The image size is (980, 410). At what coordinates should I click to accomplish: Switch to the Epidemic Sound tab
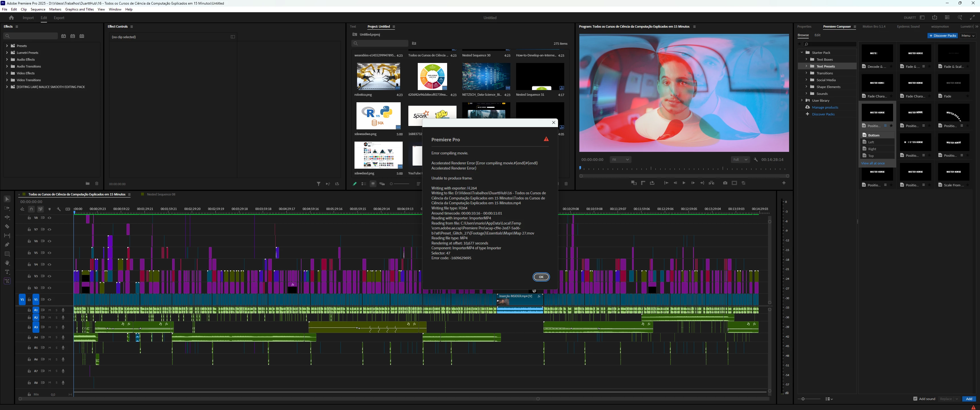pos(908,26)
